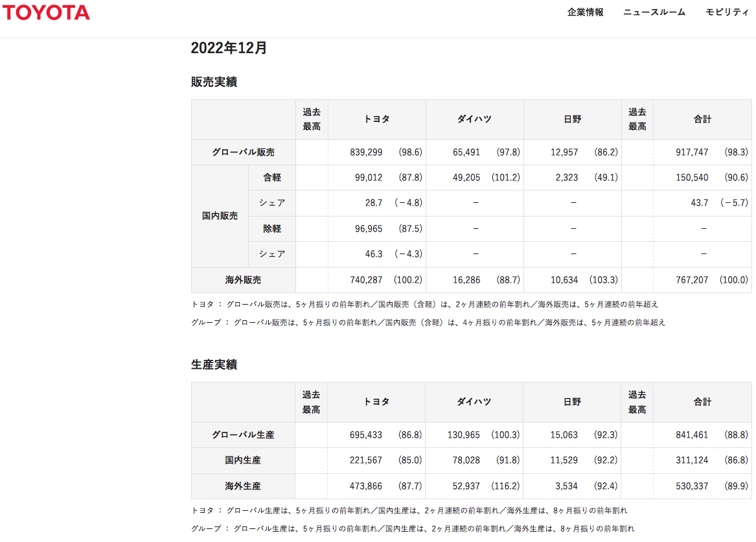The height and width of the screenshot is (542, 756).
Task: Click Hino overseas sales value 10,634
Action: point(564,280)
